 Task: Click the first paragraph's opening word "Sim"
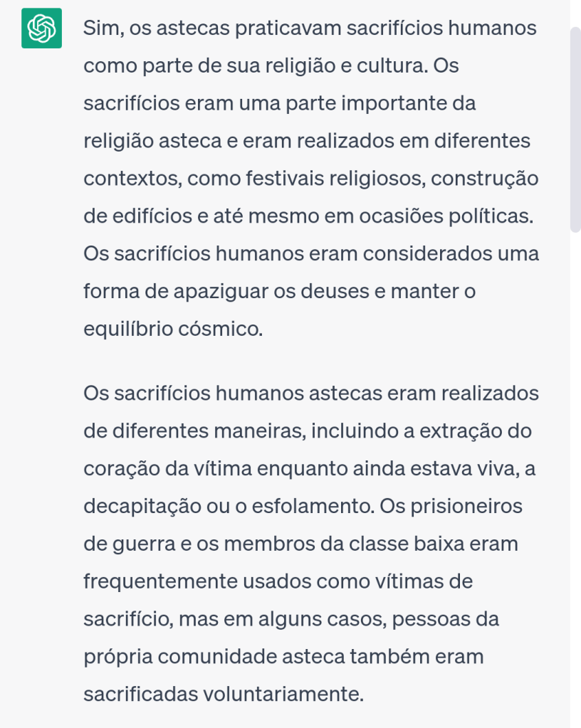click(x=100, y=29)
